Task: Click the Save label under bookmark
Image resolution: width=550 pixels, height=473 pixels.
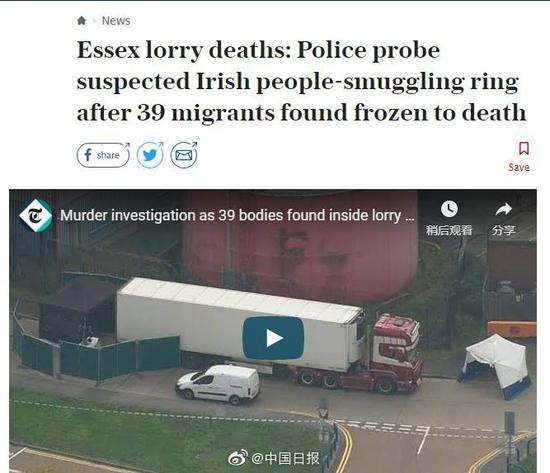Action: click(519, 167)
